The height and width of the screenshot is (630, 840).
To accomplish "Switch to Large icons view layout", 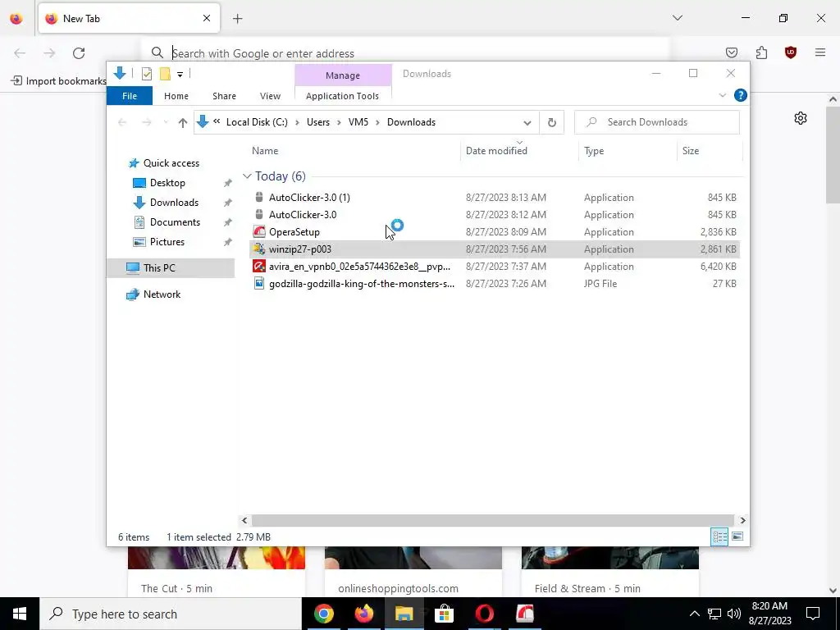I will coord(737,536).
